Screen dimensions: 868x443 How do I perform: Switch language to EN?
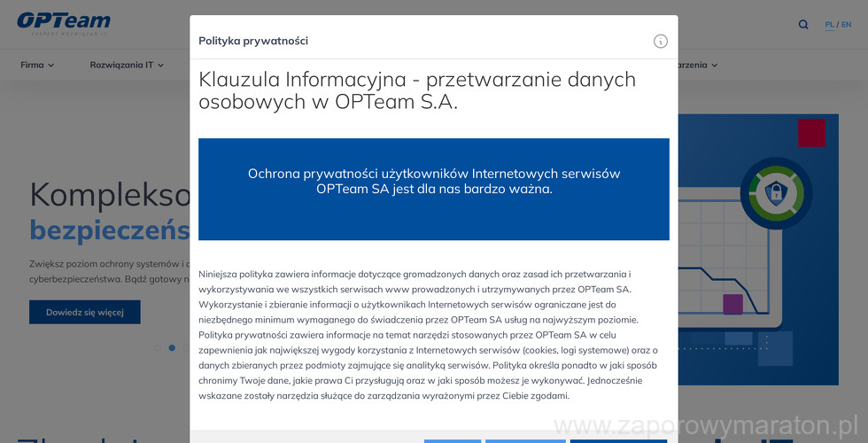point(847,25)
